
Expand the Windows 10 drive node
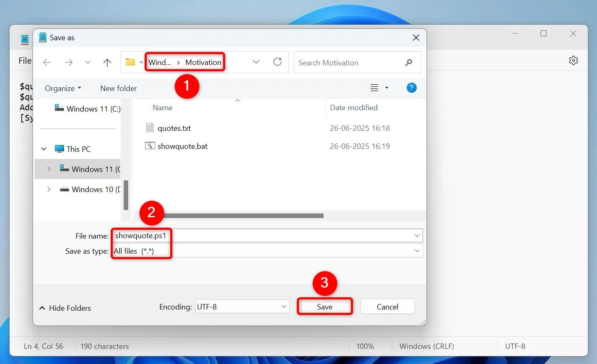49,190
